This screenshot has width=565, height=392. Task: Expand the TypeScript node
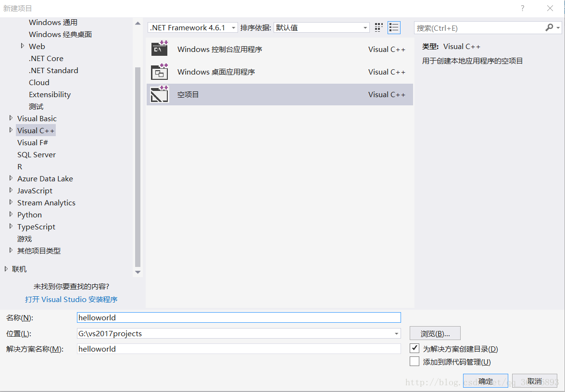[x=11, y=227]
